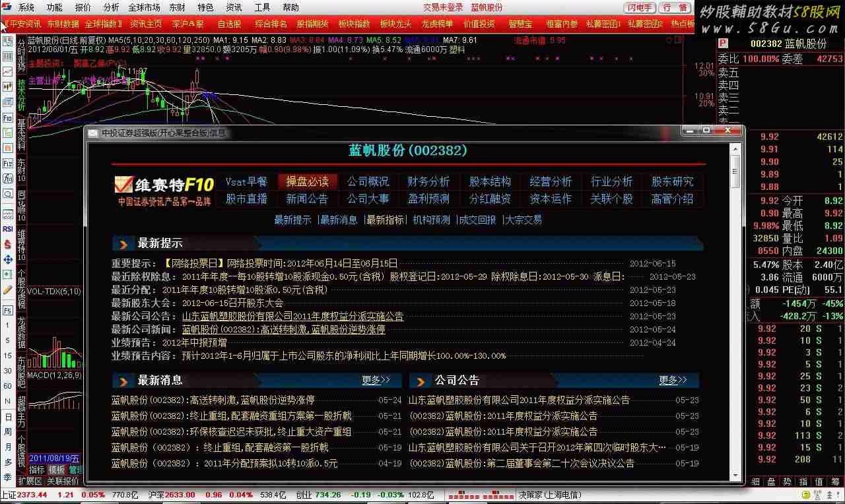The width and height of the screenshot is (845, 504).
Task: Select the RSI indicator icon
Action: (8, 229)
